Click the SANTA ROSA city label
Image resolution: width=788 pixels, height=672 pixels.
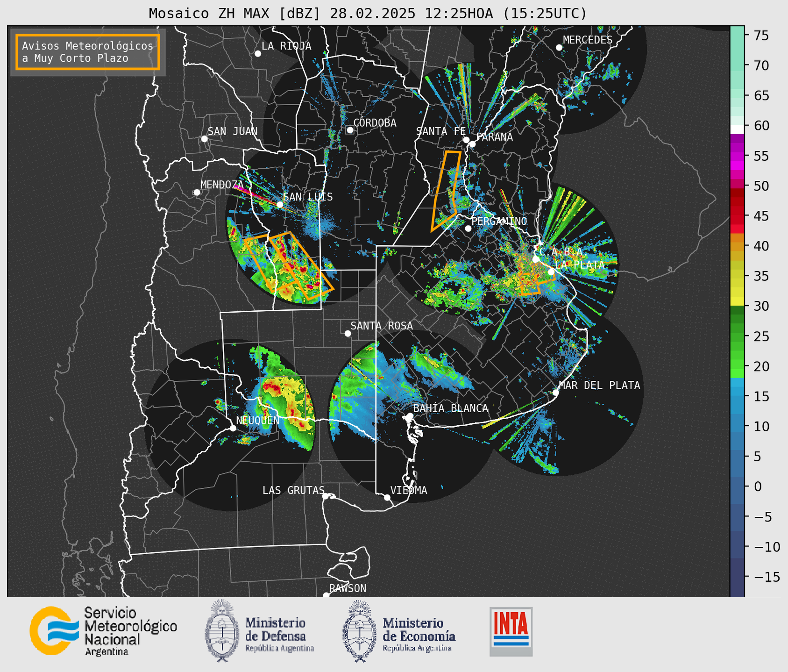pos(382,326)
